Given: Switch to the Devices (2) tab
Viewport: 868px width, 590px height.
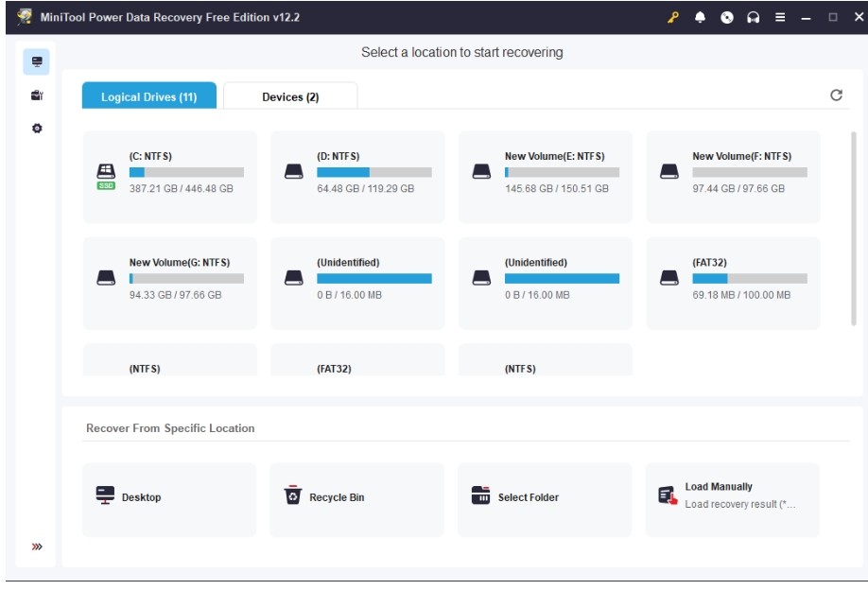Looking at the screenshot, I should [290, 96].
